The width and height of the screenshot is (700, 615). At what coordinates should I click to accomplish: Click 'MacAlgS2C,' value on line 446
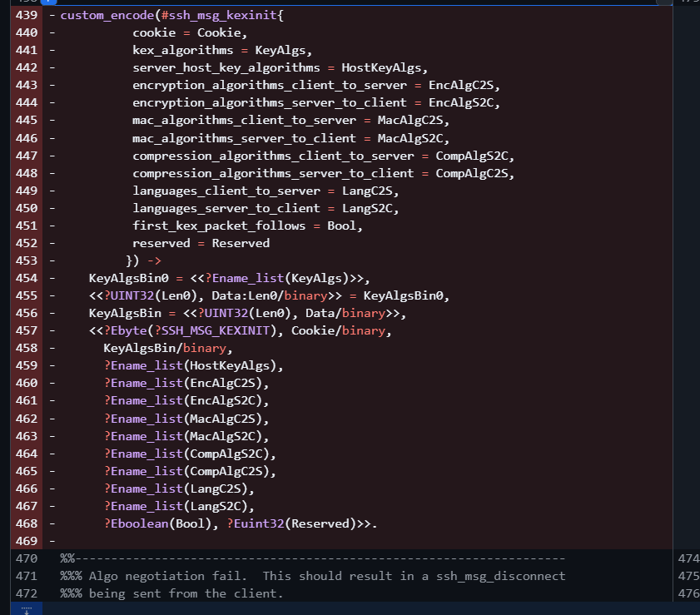(414, 138)
